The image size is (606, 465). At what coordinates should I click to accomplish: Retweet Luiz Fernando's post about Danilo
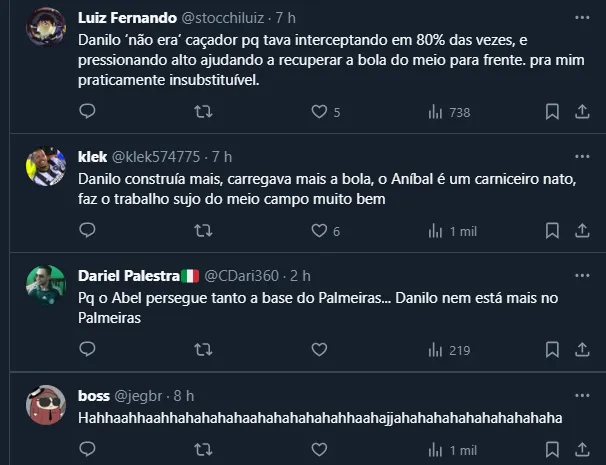point(203,112)
